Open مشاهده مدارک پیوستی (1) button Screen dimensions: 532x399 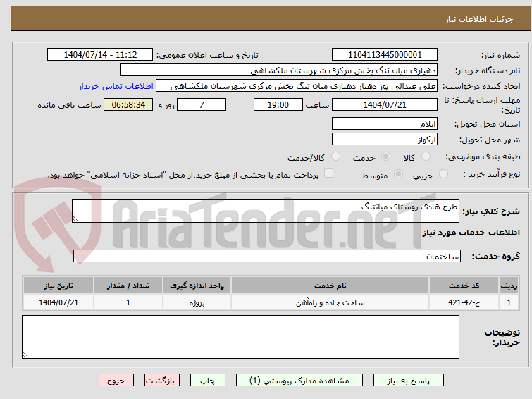coord(299,381)
